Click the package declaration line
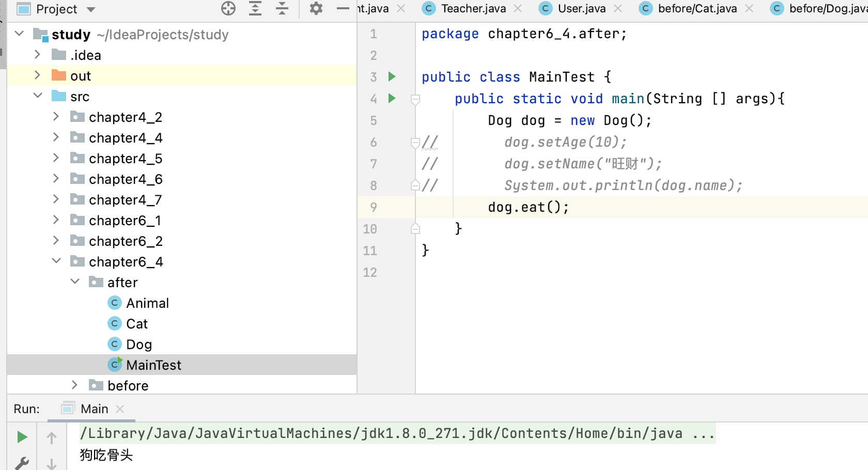The height and width of the screenshot is (470, 868). 524,34
